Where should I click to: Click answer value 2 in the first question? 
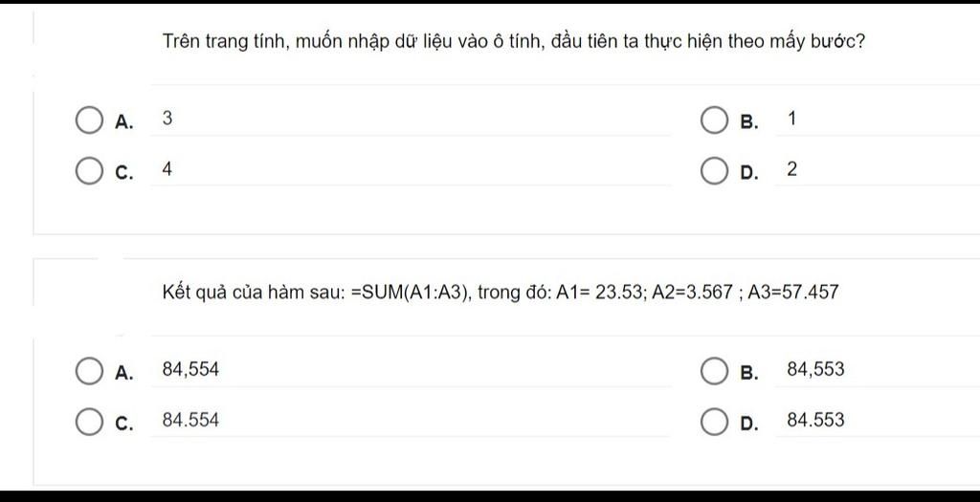pyautogui.click(x=791, y=169)
